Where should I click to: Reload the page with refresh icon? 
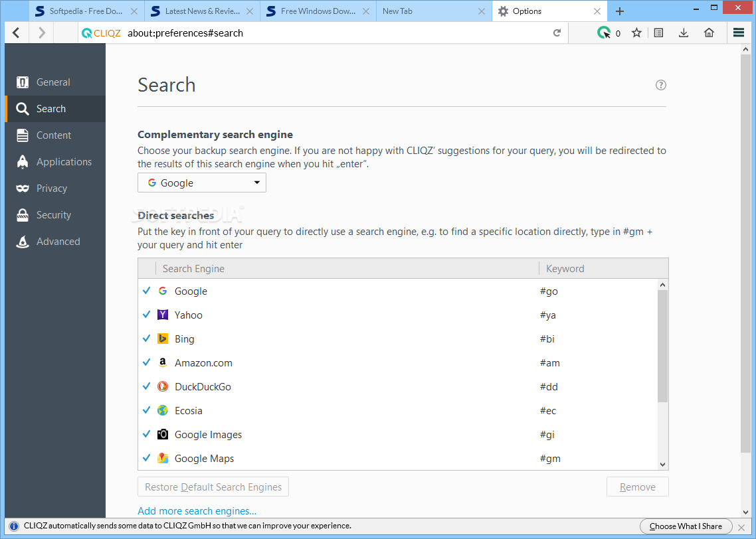tap(557, 33)
